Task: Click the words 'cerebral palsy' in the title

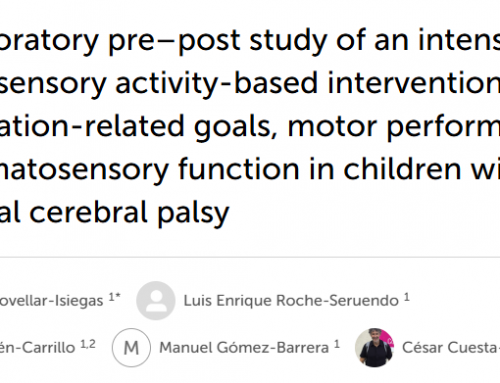Action: (129, 213)
